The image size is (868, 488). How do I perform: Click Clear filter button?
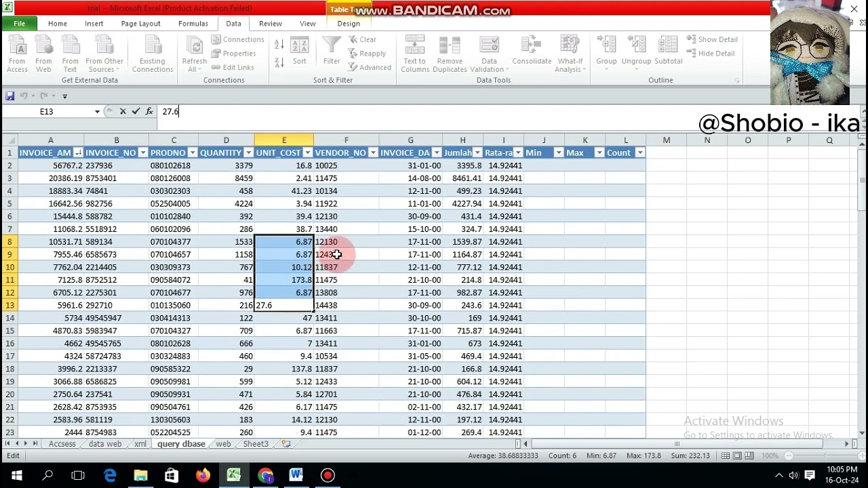click(x=363, y=39)
